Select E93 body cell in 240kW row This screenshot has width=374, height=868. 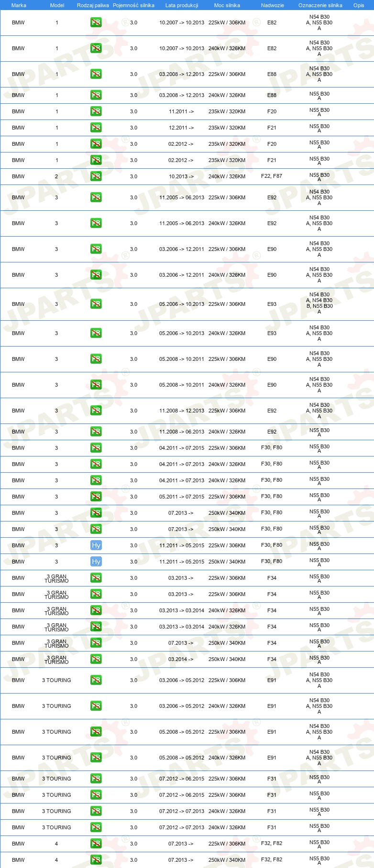click(272, 333)
